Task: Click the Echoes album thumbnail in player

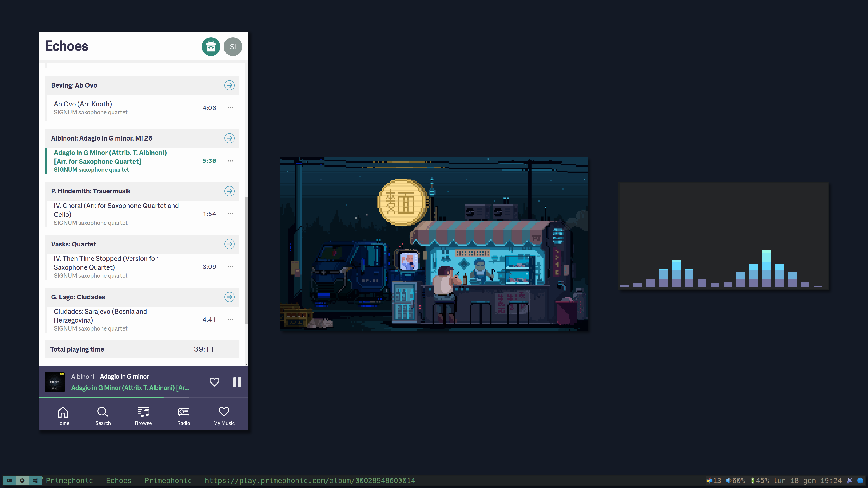Action: click(x=54, y=382)
